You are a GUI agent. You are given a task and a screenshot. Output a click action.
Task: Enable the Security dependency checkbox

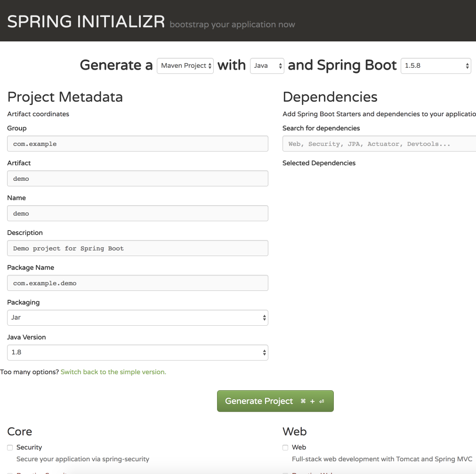pyautogui.click(x=10, y=448)
